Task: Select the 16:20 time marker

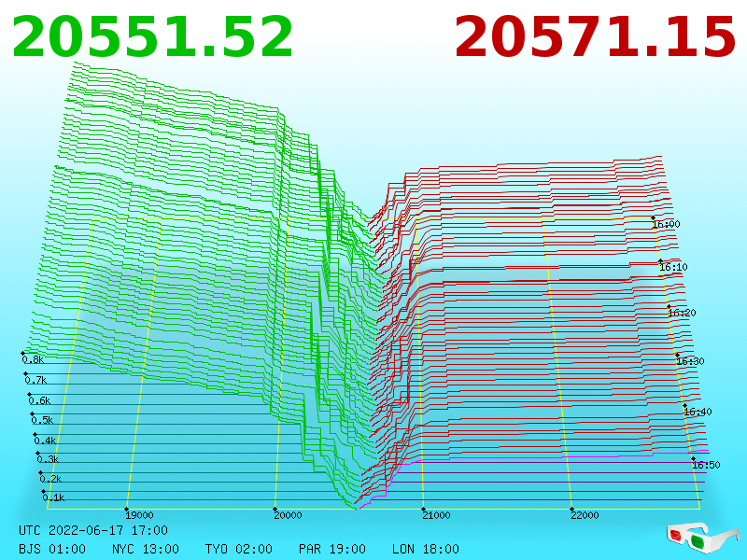Action: pyautogui.click(x=683, y=313)
